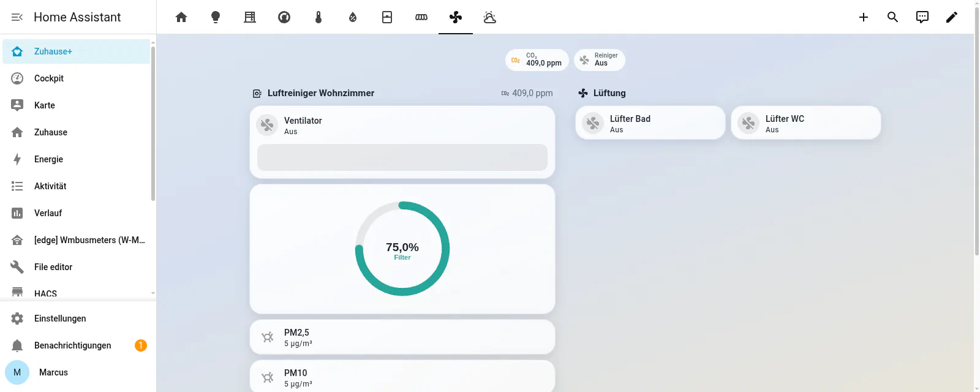
Task: Open Aktivität in the sidebar
Action: pyautogui.click(x=76, y=186)
